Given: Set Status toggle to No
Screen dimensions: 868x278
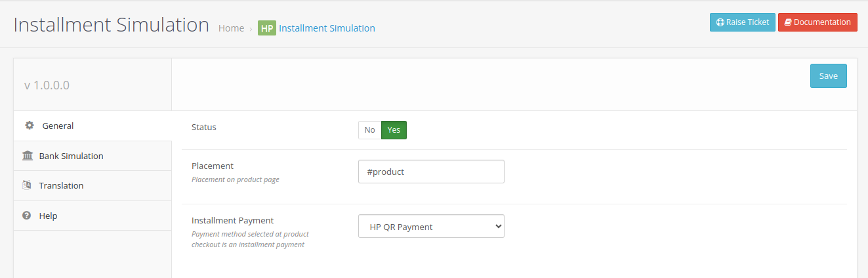Looking at the screenshot, I should 369,130.
